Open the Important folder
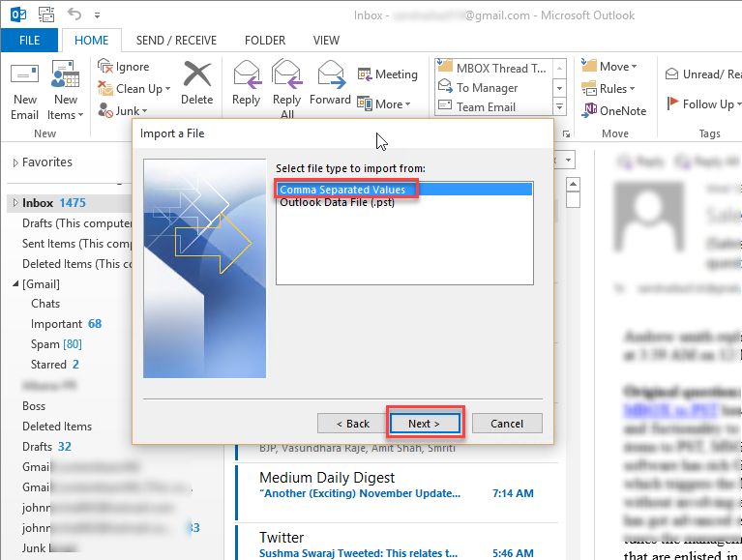Screen dimensions: 742x560 pos(66,324)
